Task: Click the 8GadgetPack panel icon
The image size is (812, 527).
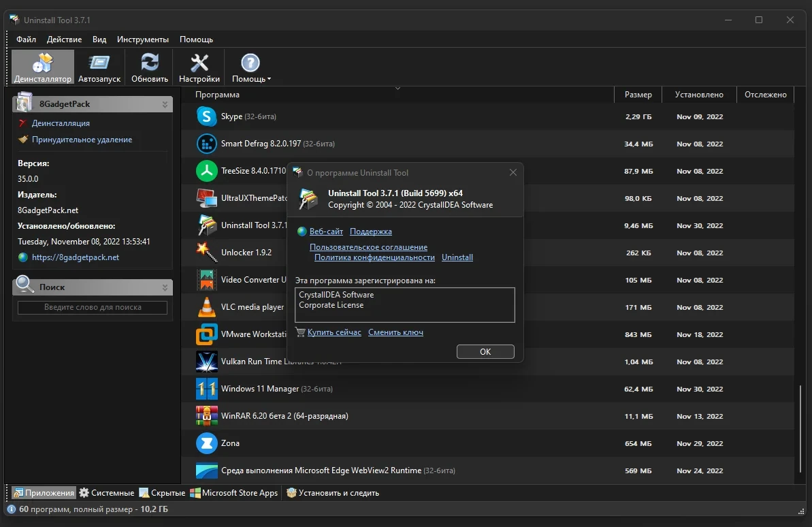Action: click(x=24, y=103)
